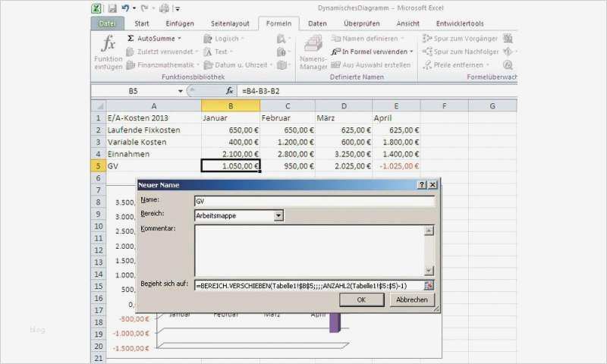Switch to the Einfügen tab
Image resolution: width=607 pixels, height=364 pixels.
coord(180,24)
